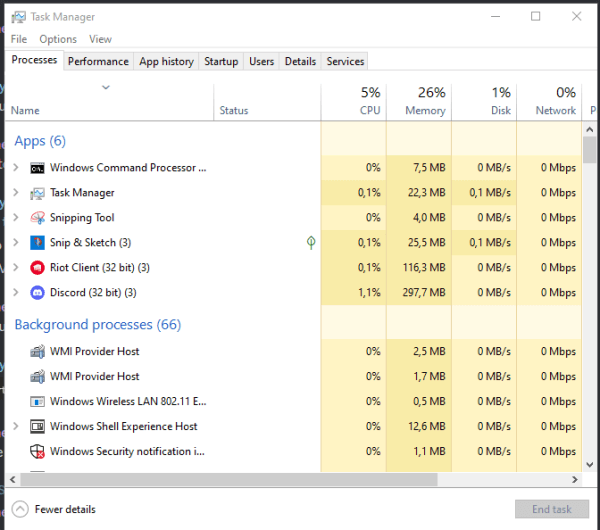Image resolution: width=600 pixels, height=530 pixels.
Task: Click the Snipping Tool scissors icon
Action: [37, 218]
